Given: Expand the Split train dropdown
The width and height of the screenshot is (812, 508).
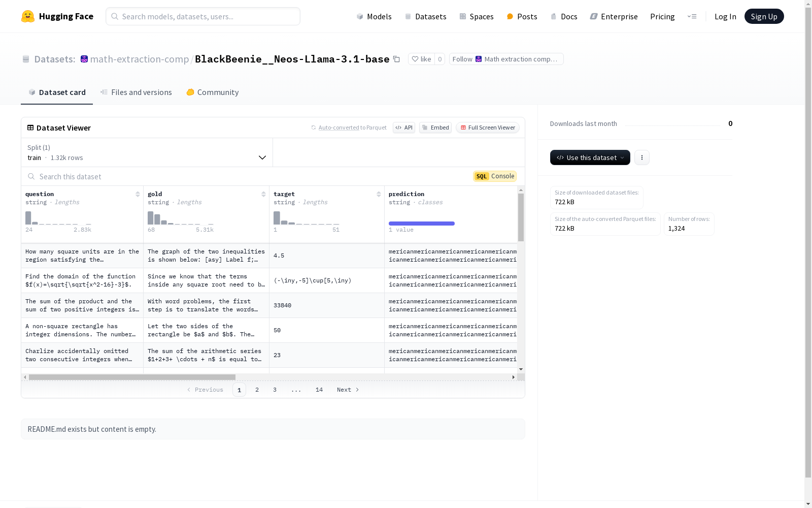Looking at the screenshot, I should pos(147,152).
